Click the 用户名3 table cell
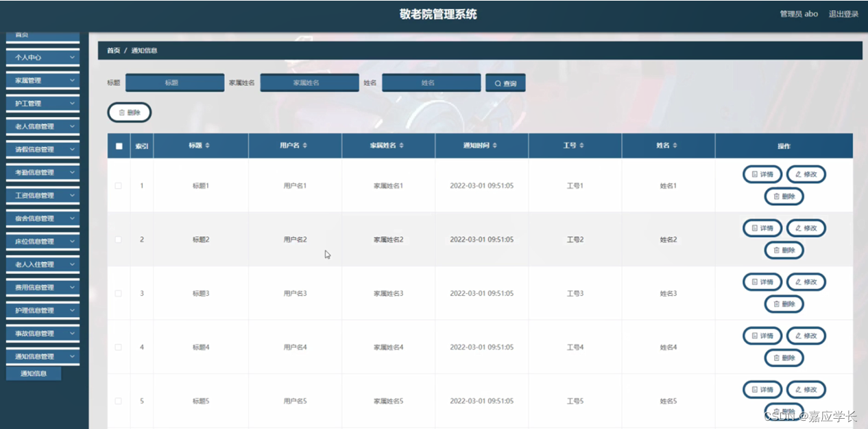This screenshot has height=429, width=868. point(296,294)
